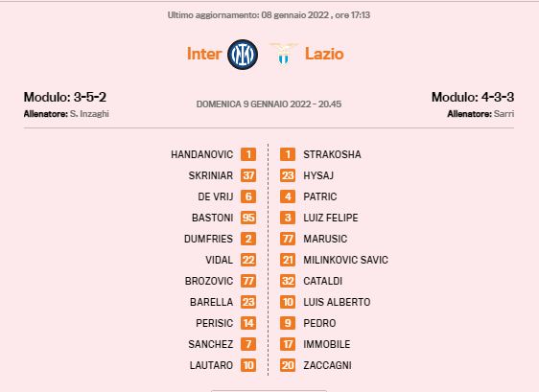Click Milinkovic Savic's number 21 badge

tap(288, 260)
